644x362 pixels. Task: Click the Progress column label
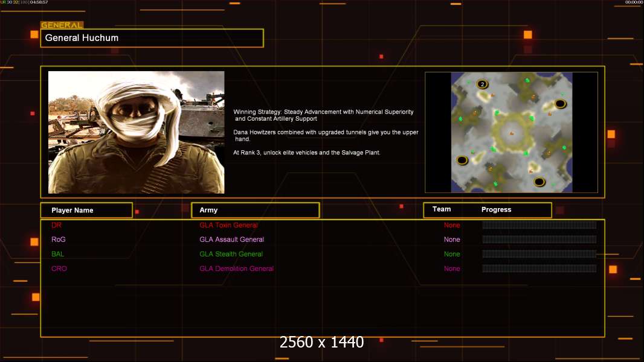[x=496, y=209]
